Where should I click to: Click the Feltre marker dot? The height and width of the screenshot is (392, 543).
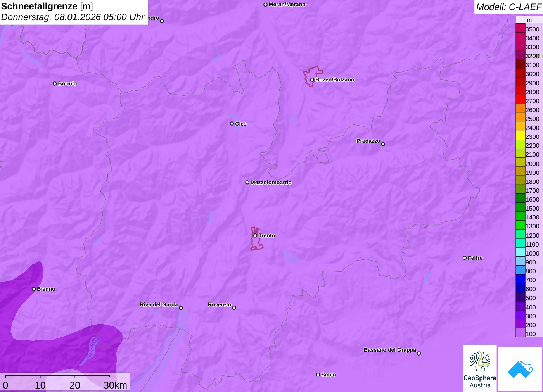[465, 258]
